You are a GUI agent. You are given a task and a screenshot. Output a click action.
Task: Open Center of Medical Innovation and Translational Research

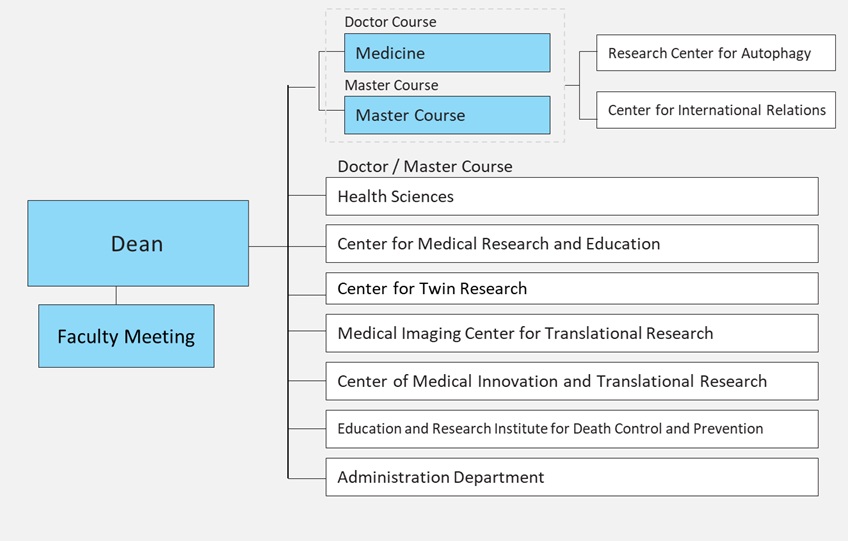click(571, 381)
